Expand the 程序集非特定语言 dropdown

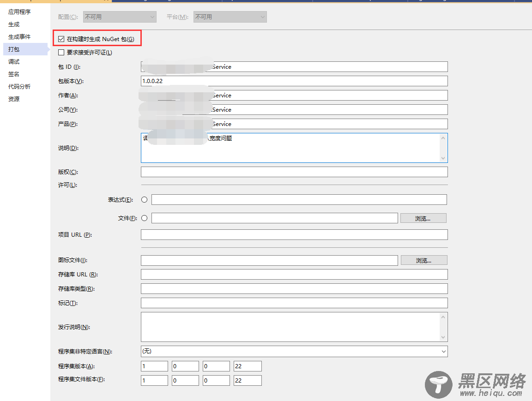pos(294,352)
